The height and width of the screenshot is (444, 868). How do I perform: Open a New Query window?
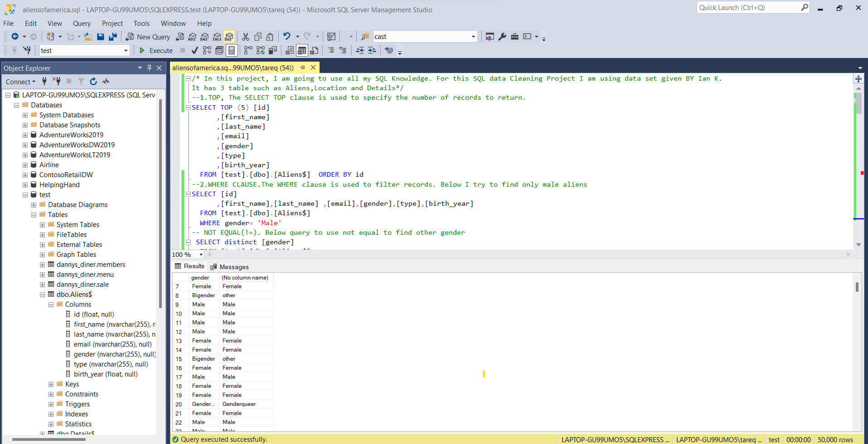[x=147, y=37]
